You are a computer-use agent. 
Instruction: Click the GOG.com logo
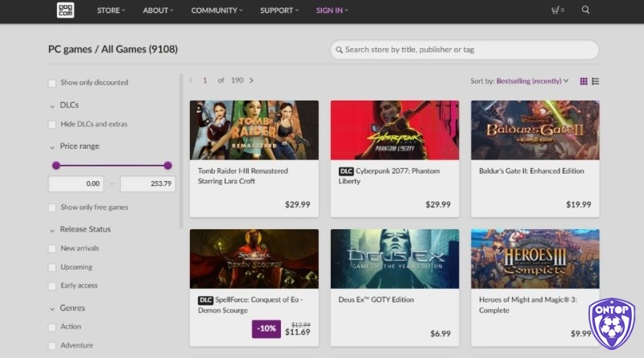65,10
